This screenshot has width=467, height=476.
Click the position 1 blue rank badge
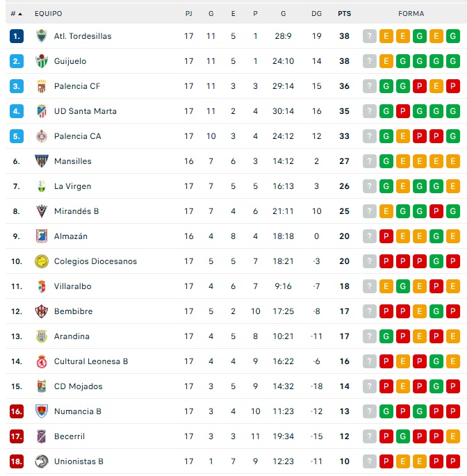pos(17,36)
